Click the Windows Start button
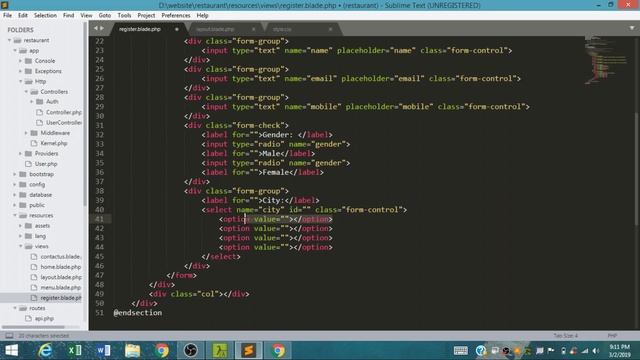The image size is (640, 360). pyautogui.click(x=11, y=350)
